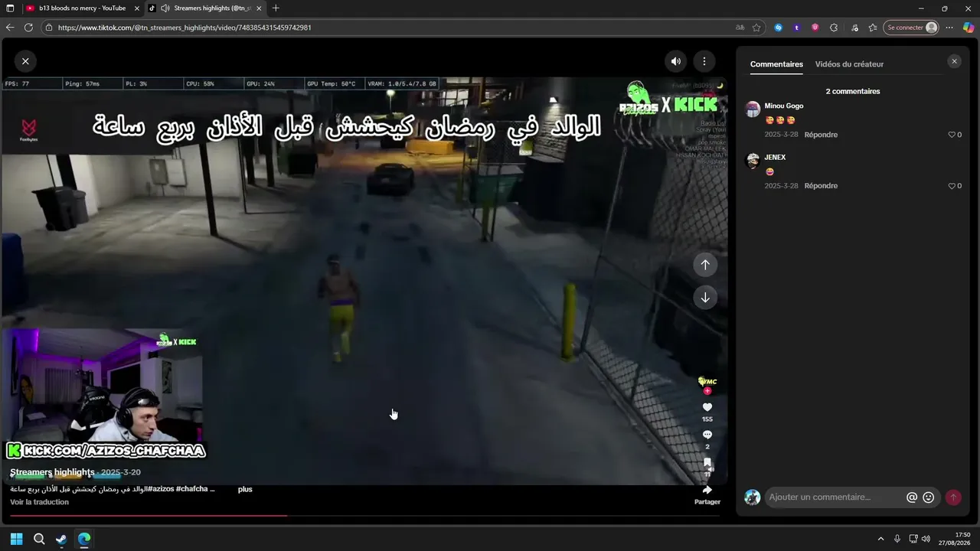Open the emoji picker in comment box

tap(929, 497)
